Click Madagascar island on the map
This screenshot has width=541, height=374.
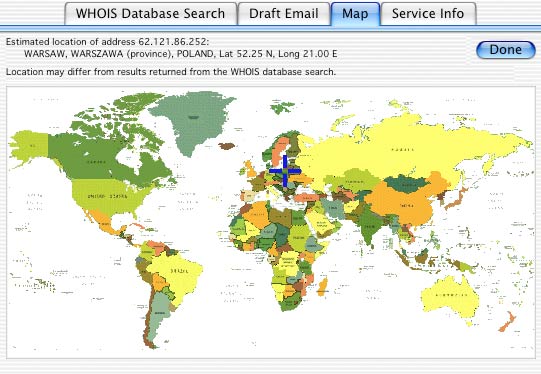[322, 287]
